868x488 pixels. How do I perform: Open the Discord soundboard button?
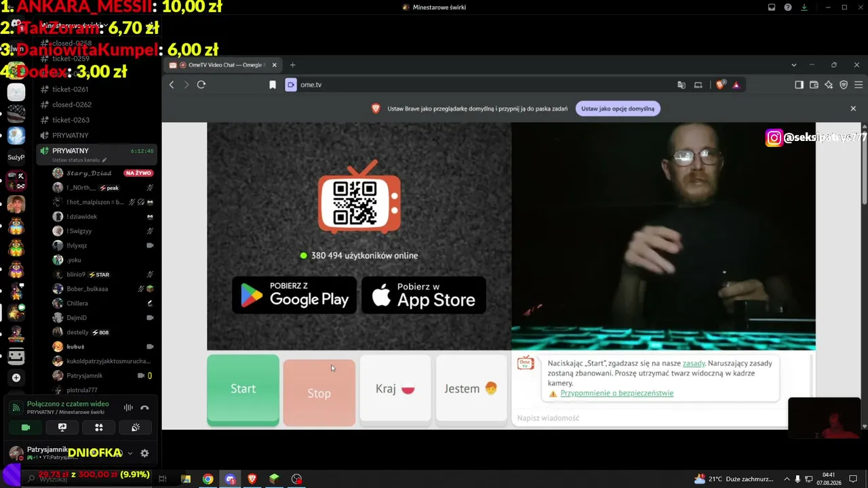point(136,427)
